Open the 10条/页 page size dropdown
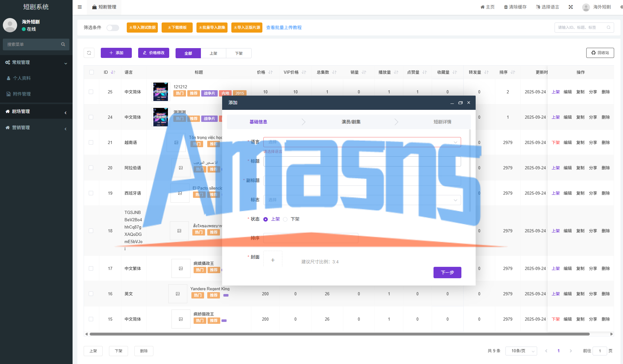The height and width of the screenshot is (364, 623). (x=521, y=351)
